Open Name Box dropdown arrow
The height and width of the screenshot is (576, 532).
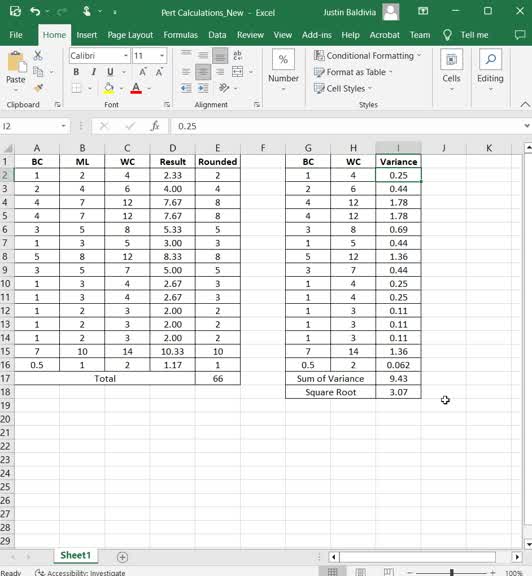point(63,126)
